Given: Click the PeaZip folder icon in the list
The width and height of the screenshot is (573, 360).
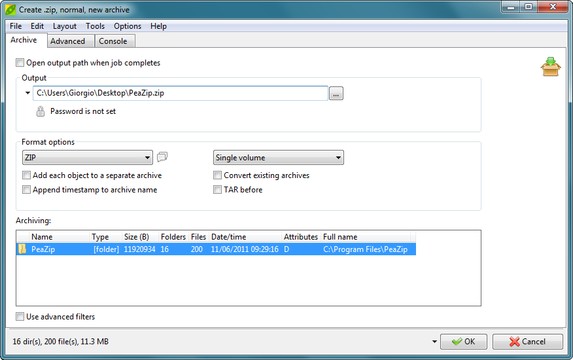Looking at the screenshot, I should tap(23, 249).
